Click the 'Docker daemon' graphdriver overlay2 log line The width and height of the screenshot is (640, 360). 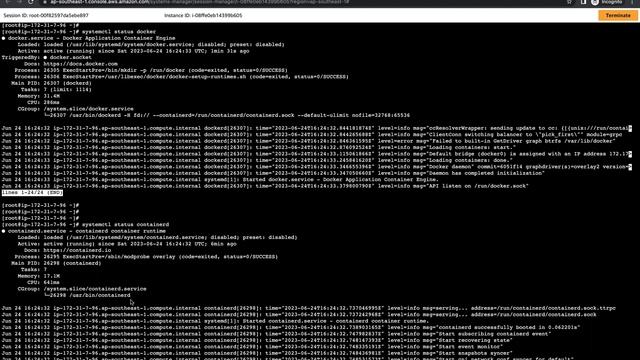317,167
